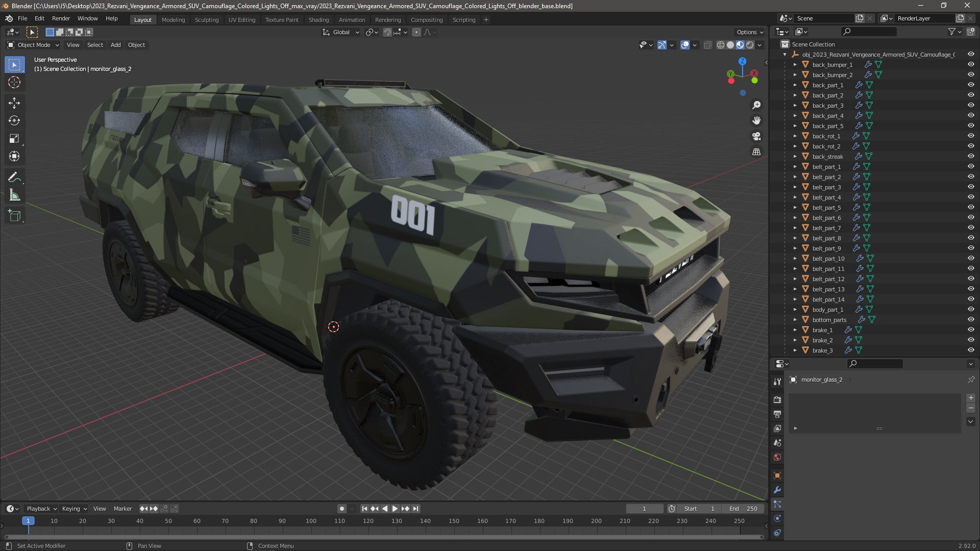Open the Object properties tab

[777, 475]
